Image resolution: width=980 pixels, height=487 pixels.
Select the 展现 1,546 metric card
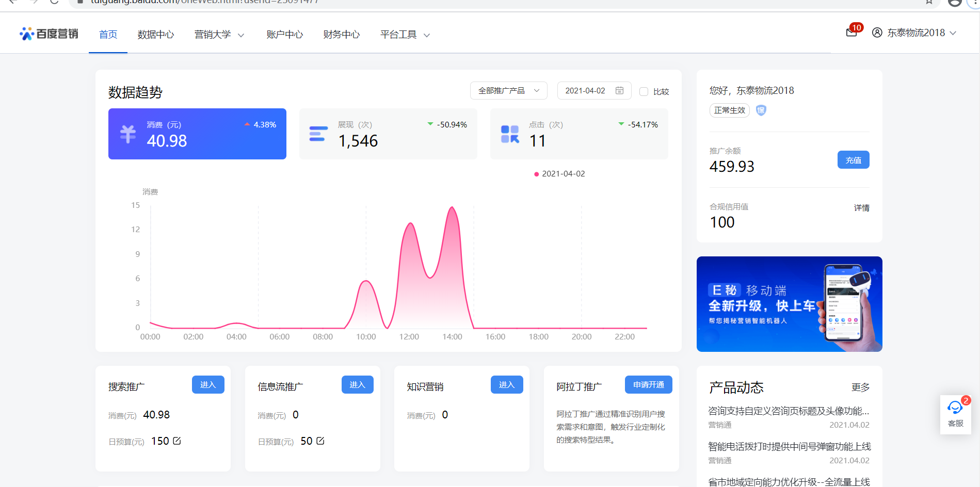388,134
